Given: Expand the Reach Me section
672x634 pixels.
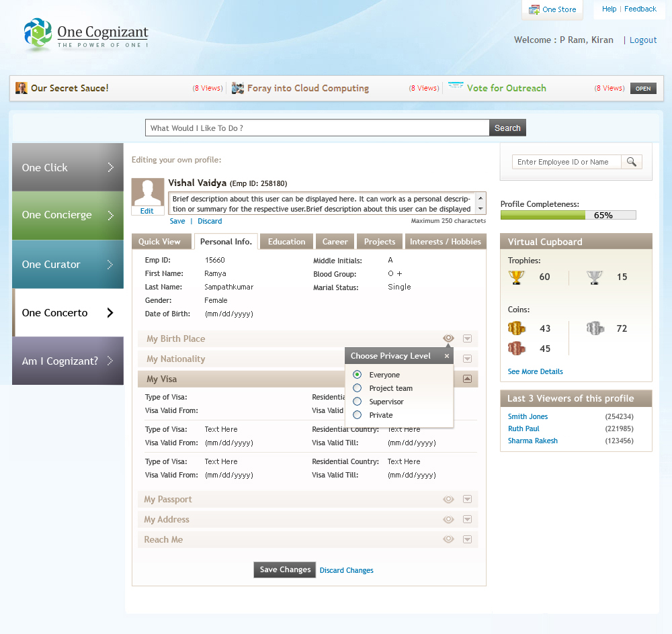Looking at the screenshot, I should click(467, 539).
